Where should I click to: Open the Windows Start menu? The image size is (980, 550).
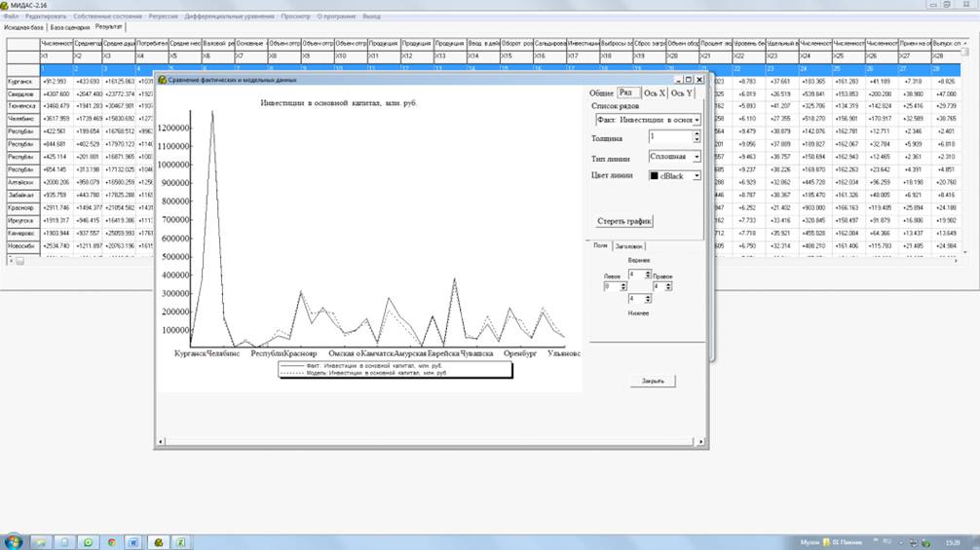click(14, 540)
